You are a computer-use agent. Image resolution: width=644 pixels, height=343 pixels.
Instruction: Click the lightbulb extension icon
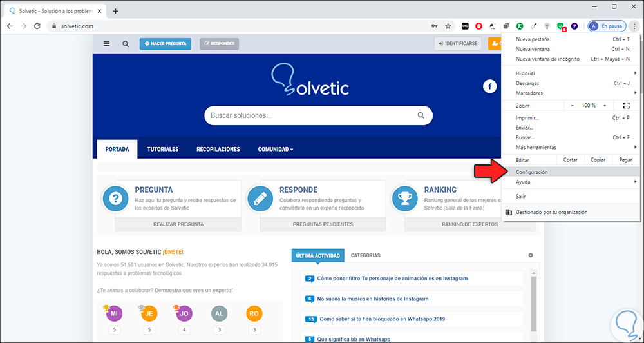547,26
